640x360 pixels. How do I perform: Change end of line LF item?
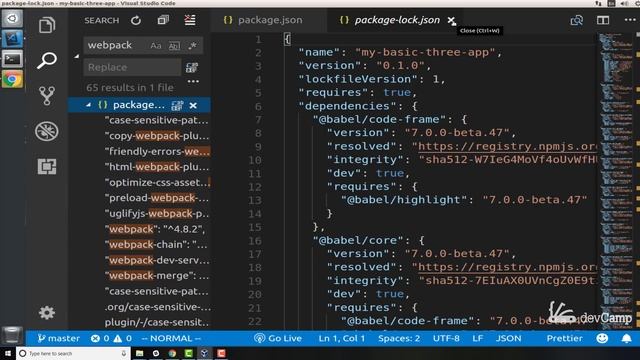coord(478,338)
